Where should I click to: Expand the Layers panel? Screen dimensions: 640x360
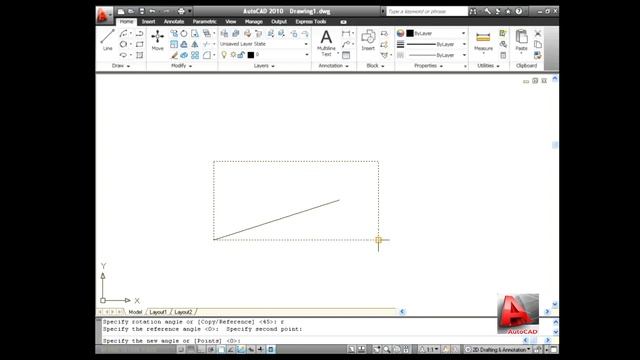[264, 66]
